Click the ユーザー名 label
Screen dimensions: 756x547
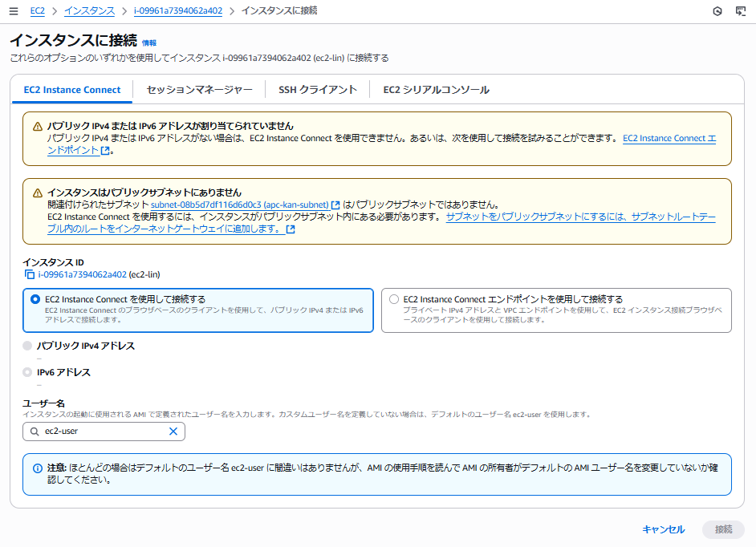tap(43, 403)
